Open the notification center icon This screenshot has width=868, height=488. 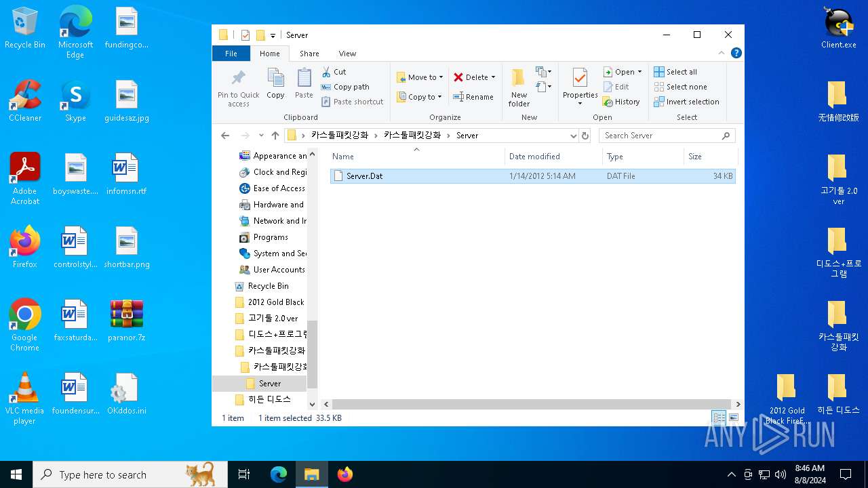click(846, 474)
